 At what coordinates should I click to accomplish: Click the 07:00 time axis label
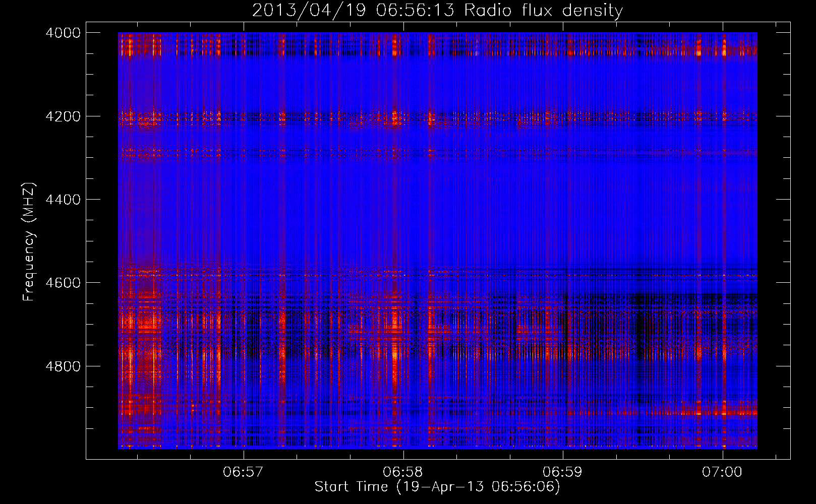(722, 472)
